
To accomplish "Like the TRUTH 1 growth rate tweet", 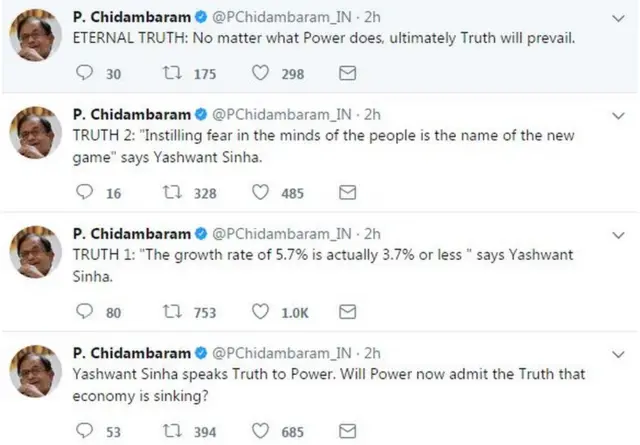I will coord(261,312).
